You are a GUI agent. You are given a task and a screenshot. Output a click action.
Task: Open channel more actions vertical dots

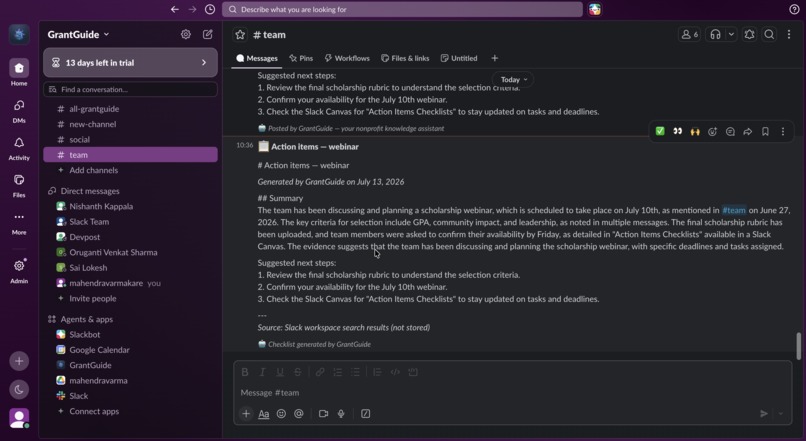tap(789, 34)
